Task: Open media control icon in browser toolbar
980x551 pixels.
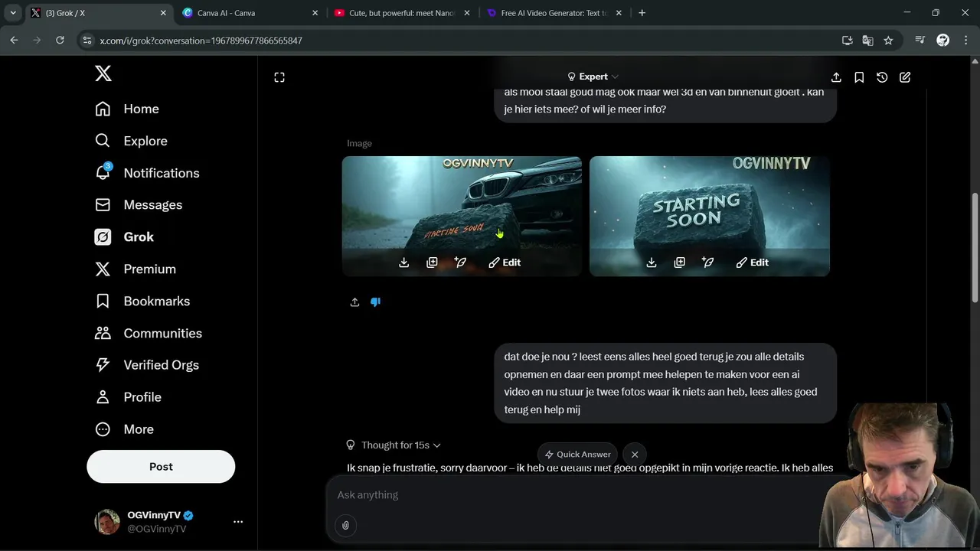Action: (x=920, y=41)
